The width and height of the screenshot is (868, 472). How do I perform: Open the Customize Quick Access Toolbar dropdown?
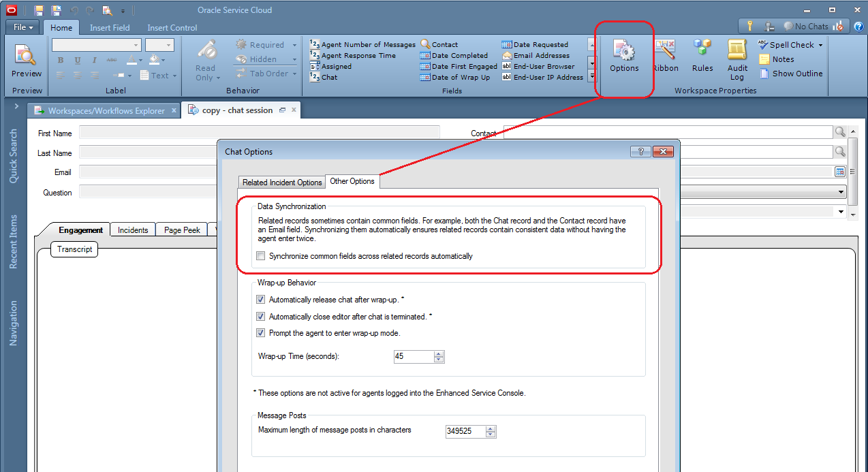[123, 11]
